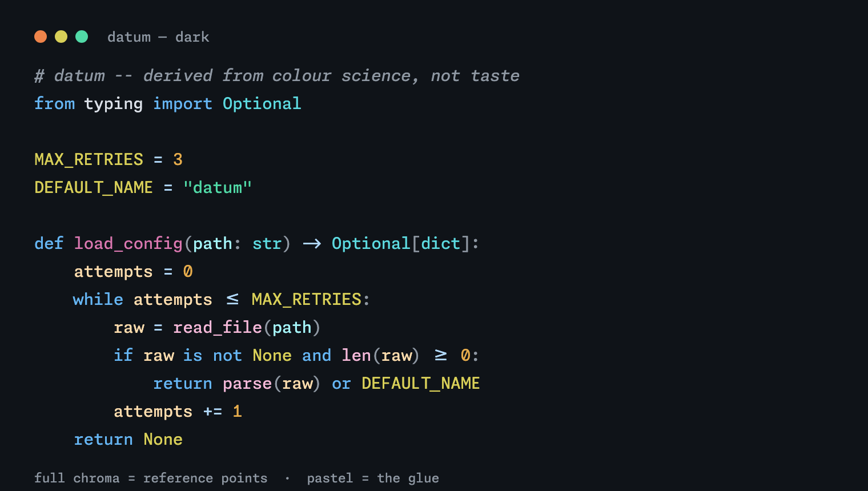
Task: Click the slashed zero after 'attempts ='
Action: (x=187, y=271)
